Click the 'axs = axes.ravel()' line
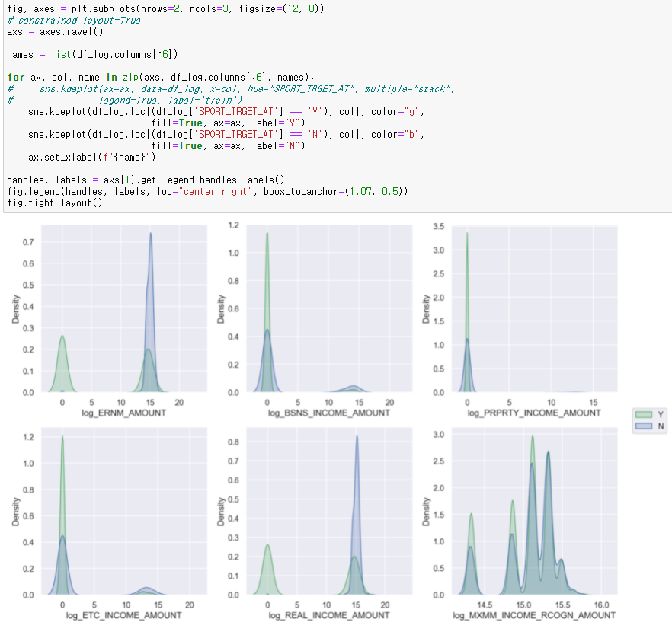The image size is (672, 635). [x=55, y=32]
